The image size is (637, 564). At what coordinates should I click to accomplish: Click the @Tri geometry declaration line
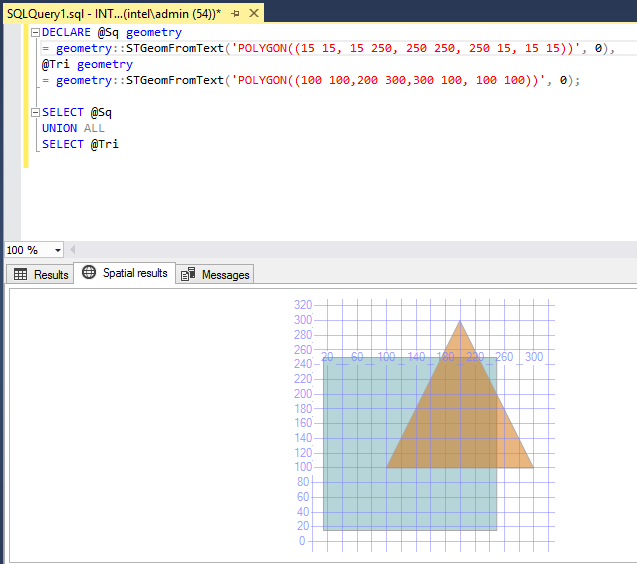(x=87, y=65)
